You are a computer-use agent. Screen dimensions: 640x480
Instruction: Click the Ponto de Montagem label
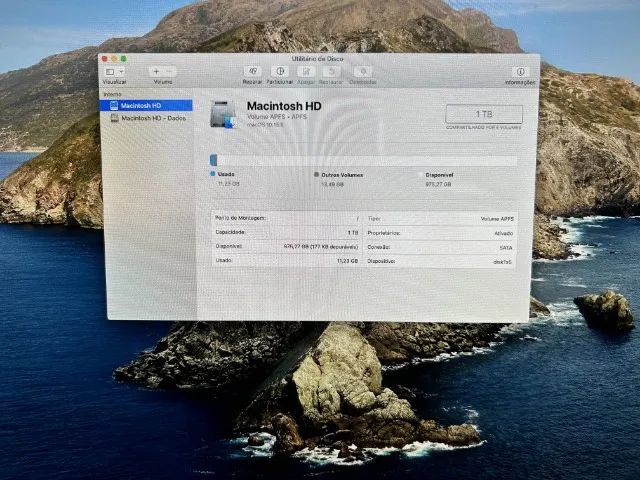click(x=240, y=218)
